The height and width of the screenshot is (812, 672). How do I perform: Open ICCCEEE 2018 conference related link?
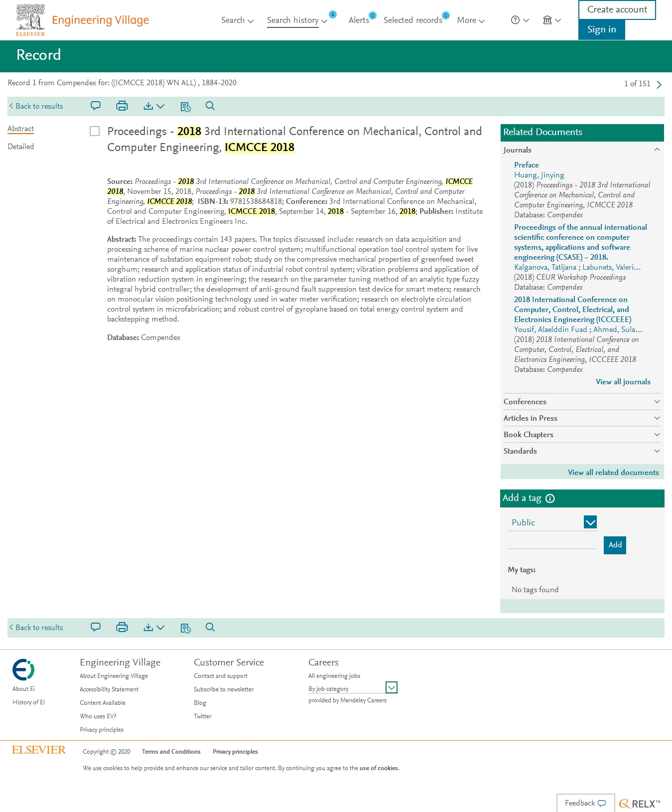coord(573,310)
